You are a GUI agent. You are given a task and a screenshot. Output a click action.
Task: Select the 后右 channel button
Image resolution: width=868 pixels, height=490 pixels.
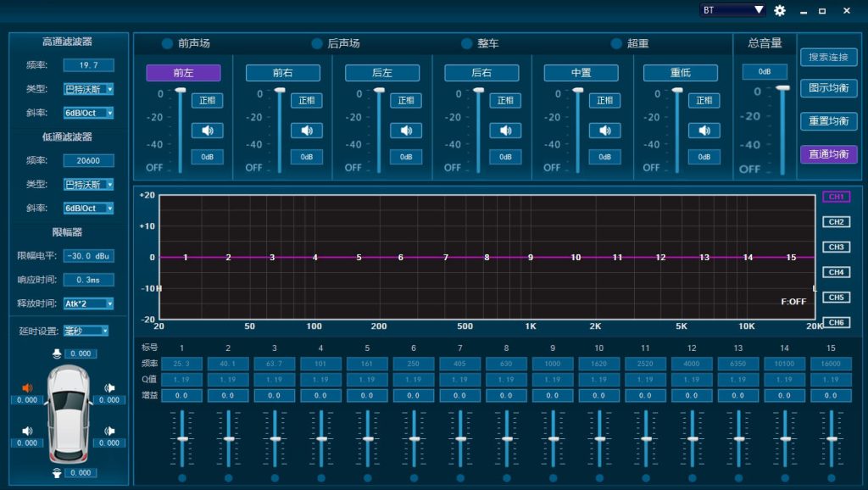point(481,73)
